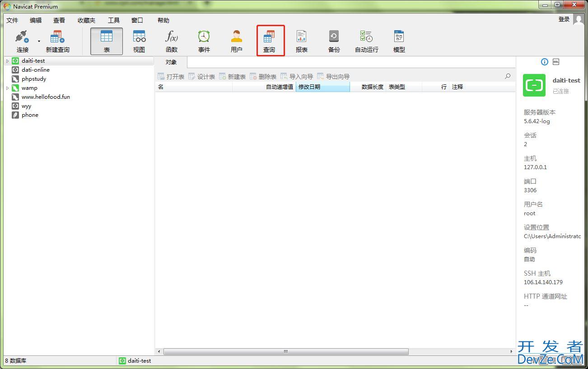Click the 视图 (View) toolbar icon

click(x=139, y=41)
